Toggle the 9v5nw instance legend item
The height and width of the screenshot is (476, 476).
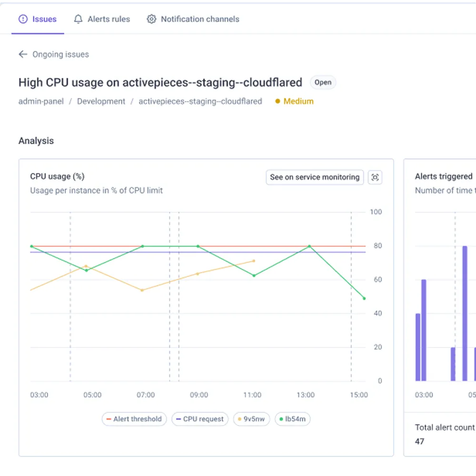[x=251, y=419]
